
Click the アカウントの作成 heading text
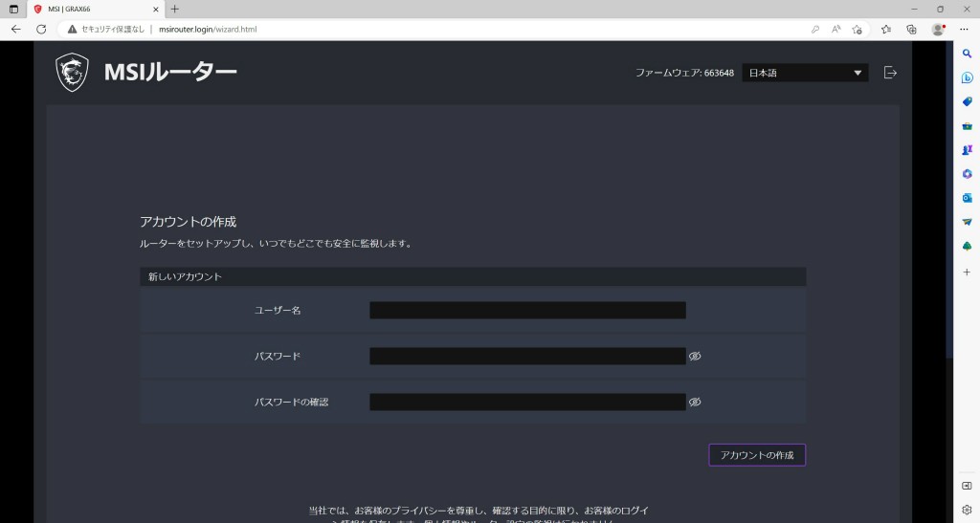(189, 222)
